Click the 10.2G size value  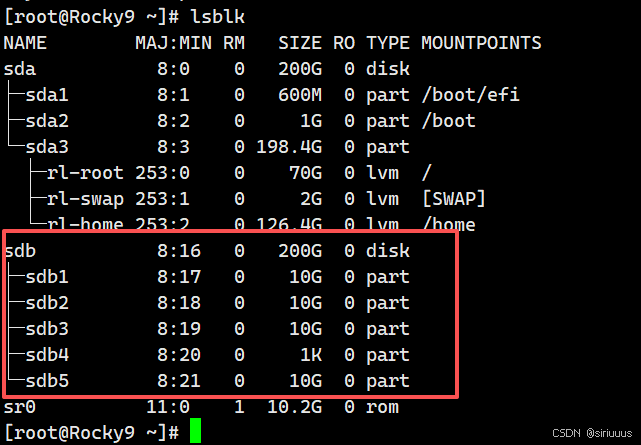coord(294,407)
